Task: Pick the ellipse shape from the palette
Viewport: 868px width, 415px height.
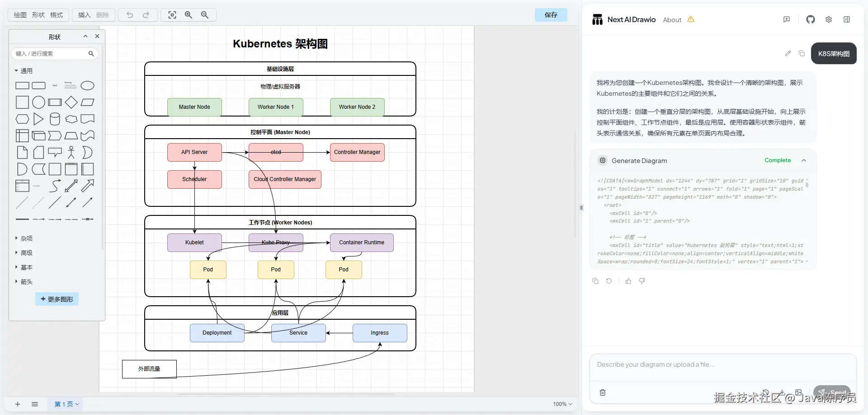Action: 87,86
